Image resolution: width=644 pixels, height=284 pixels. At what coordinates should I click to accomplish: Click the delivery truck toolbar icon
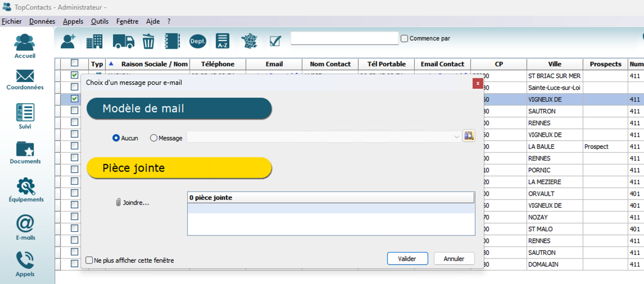pyautogui.click(x=123, y=41)
